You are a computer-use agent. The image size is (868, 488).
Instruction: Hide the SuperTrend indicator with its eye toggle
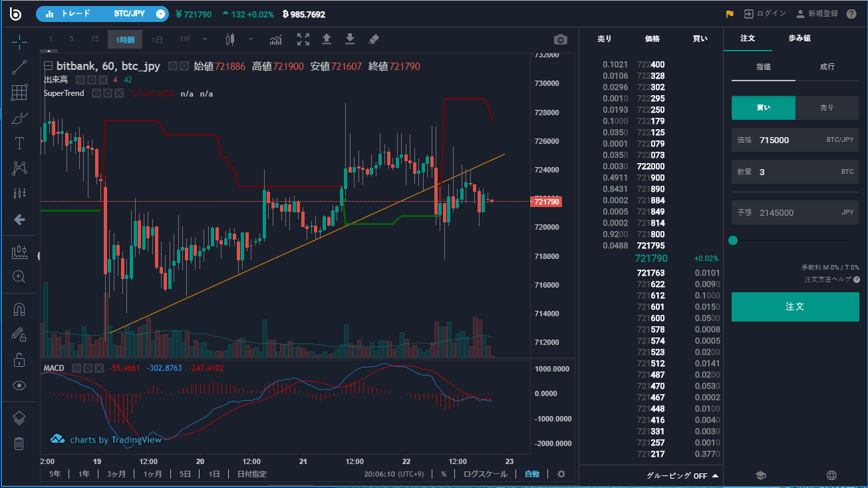pos(96,93)
